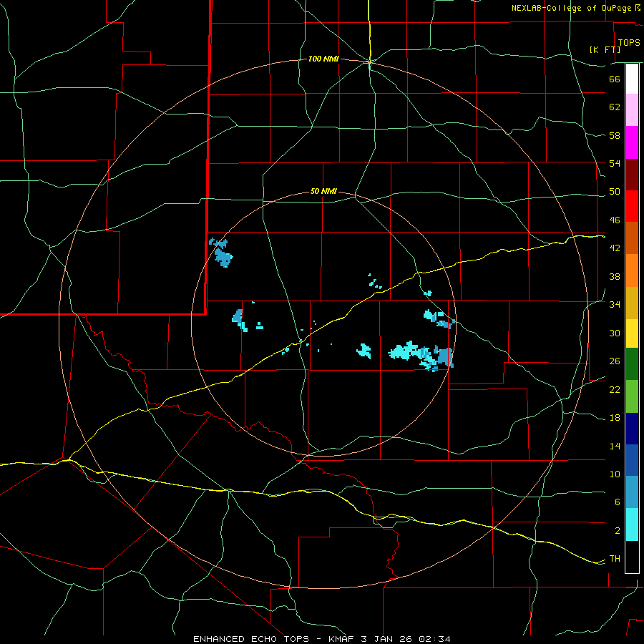Click the navy 14-18 kft legend swatch
Screen dimensions: 644x644
point(632,429)
